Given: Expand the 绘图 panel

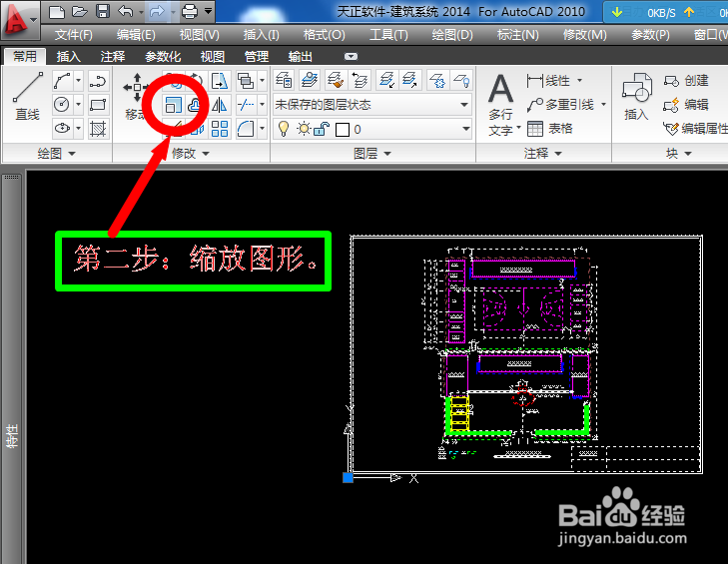Looking at the screenshot, I should click(x=57, y=153).
